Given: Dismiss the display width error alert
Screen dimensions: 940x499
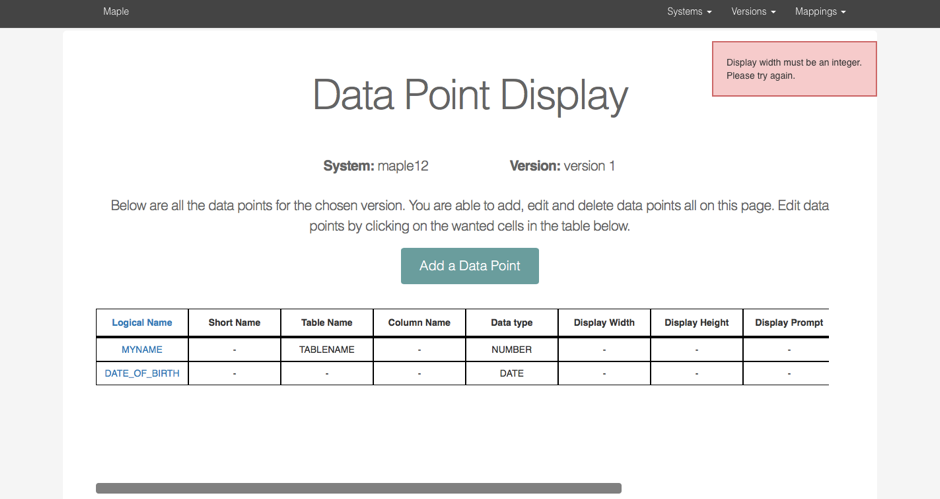Looking at the screenshot, I should (794, 69).
